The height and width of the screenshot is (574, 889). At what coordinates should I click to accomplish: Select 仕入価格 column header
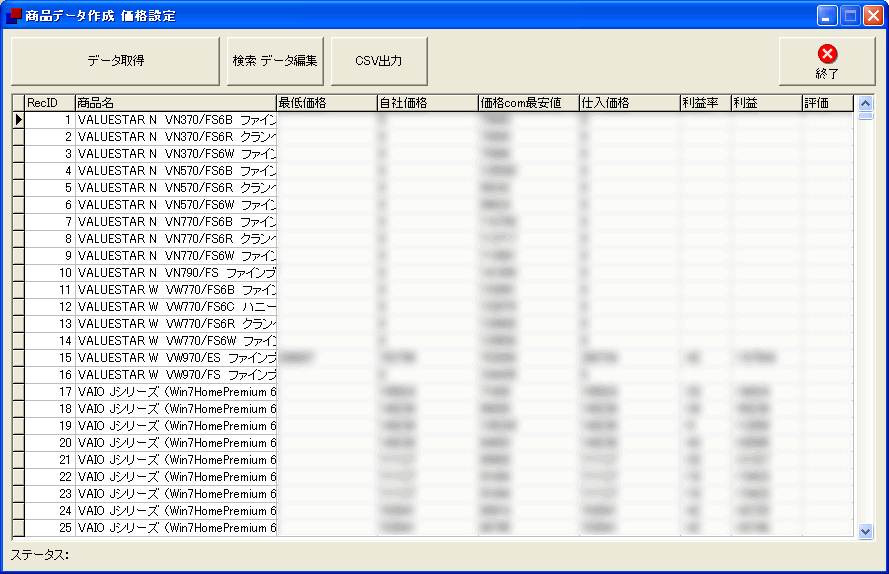(x=630, y=103)
